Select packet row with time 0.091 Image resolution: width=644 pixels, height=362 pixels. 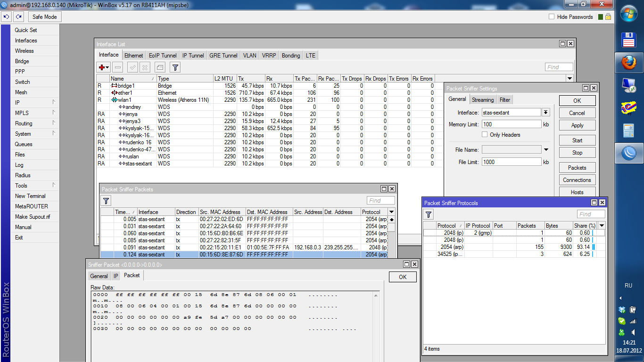click(x=244, y=247)
